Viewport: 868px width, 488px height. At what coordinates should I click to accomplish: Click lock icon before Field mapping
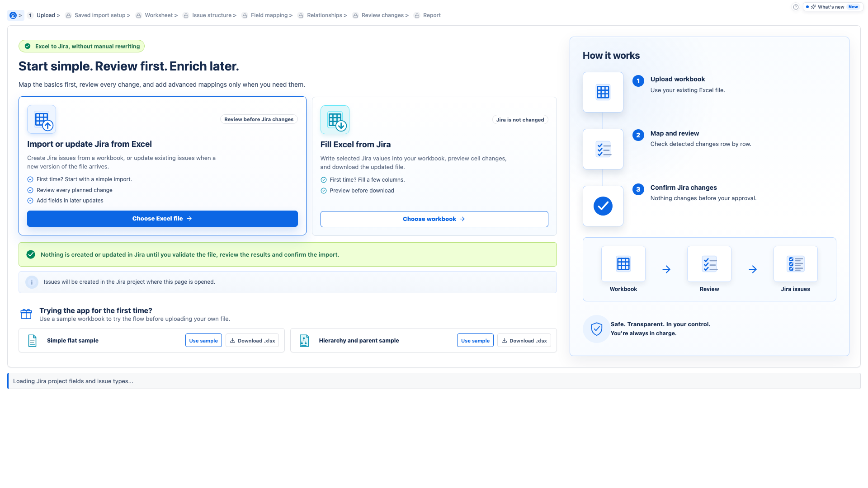pos(245,16)
